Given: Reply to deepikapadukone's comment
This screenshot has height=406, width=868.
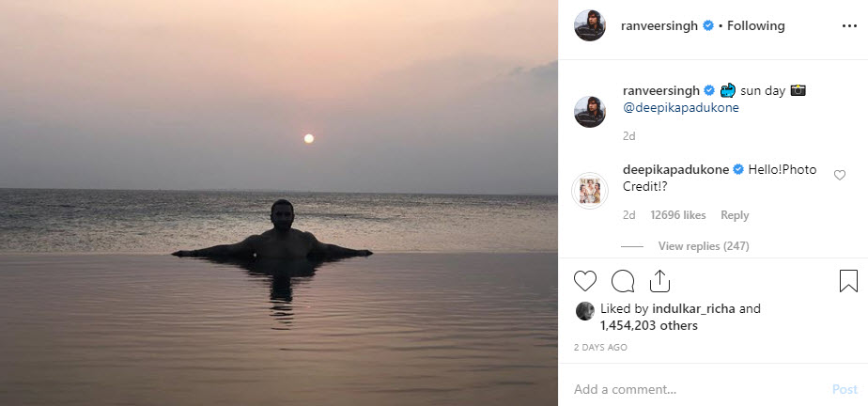Looking at the screenshot, I should tap(735, 215).
